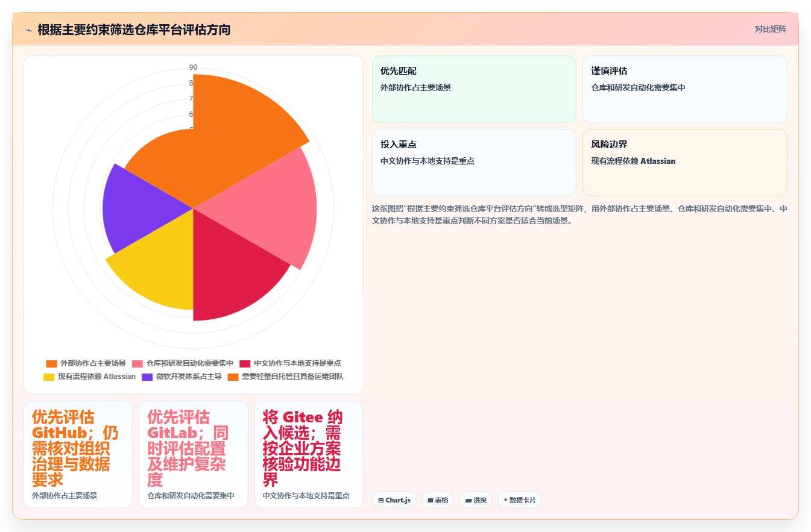Click the red 将 Gitee 纳入候选 headline
Image resolution: width=811 pixels, height=532 pixels.
point(303,448)
